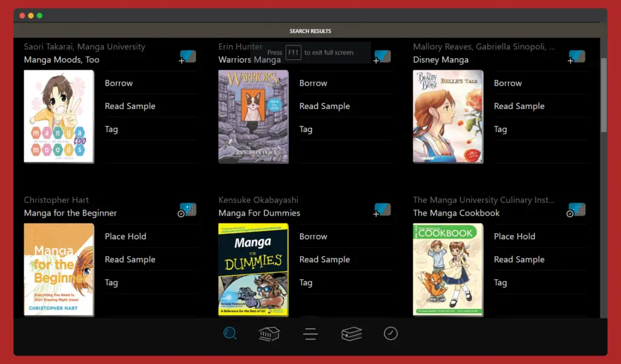Click author name "Christopher Hart" above the title
This screenshot has width=621, height=364.
click(x=56, y=200)
